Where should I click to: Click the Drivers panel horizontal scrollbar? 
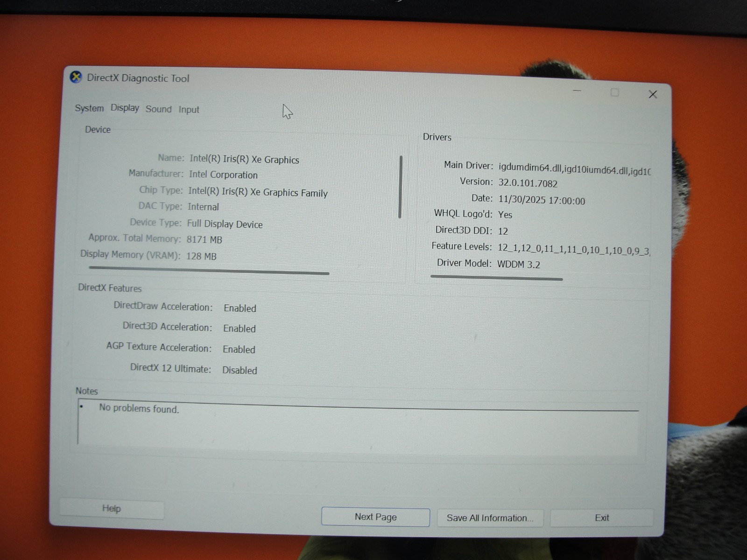496,278
